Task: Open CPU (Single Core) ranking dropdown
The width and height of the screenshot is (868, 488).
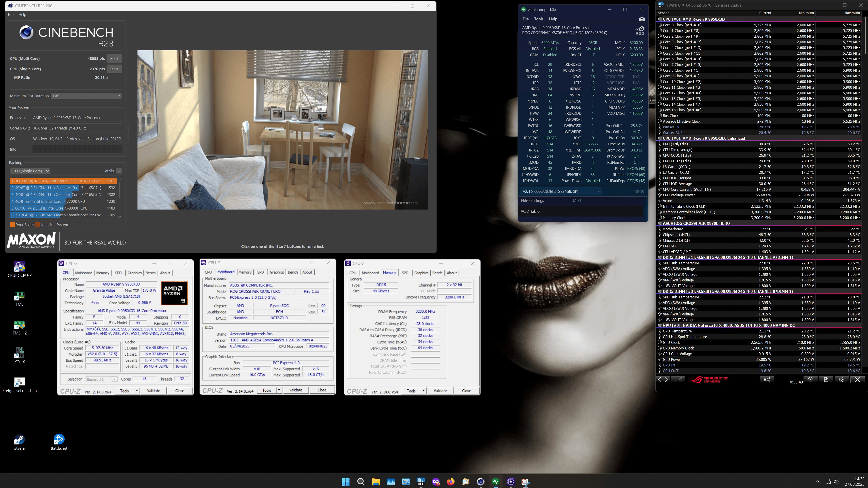Action: [x=30, y=171]
